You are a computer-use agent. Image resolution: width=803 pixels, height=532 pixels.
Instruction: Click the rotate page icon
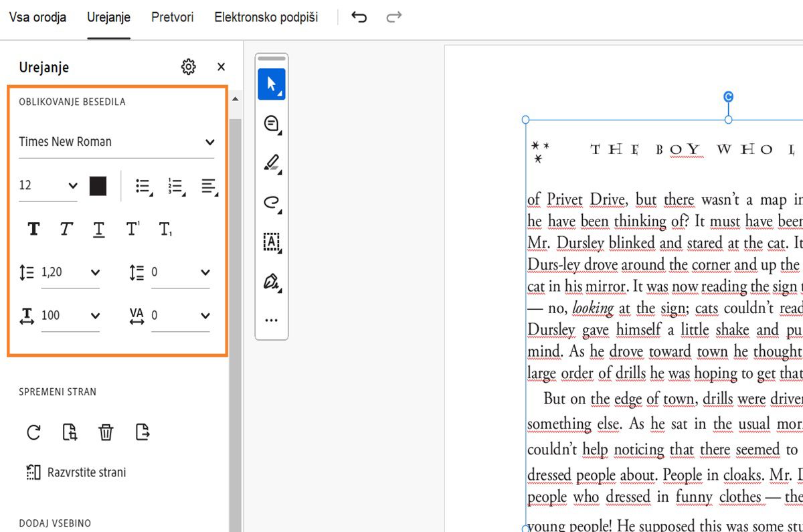tap(33, 432)
